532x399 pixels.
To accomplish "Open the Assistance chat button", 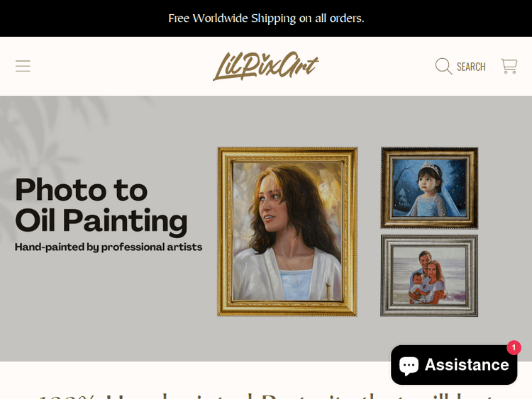I will point(454,365).
